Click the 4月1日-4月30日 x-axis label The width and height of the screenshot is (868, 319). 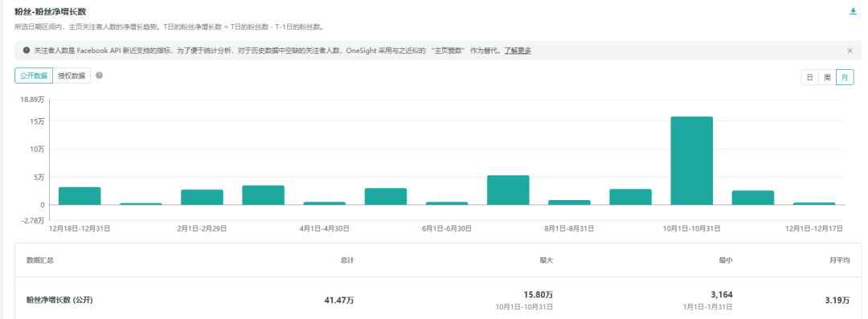(x=325, y=228)
